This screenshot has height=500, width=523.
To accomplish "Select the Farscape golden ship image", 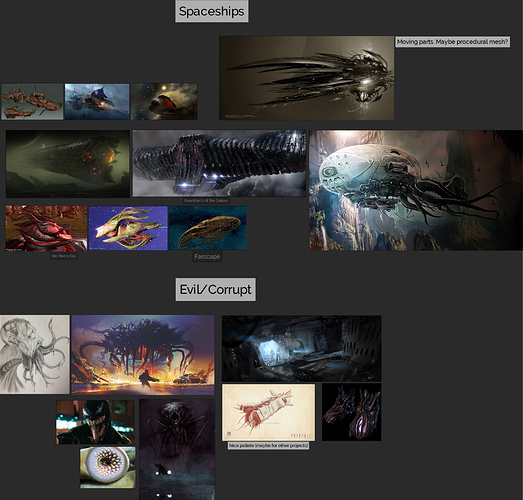I will [x=208, y=228].
